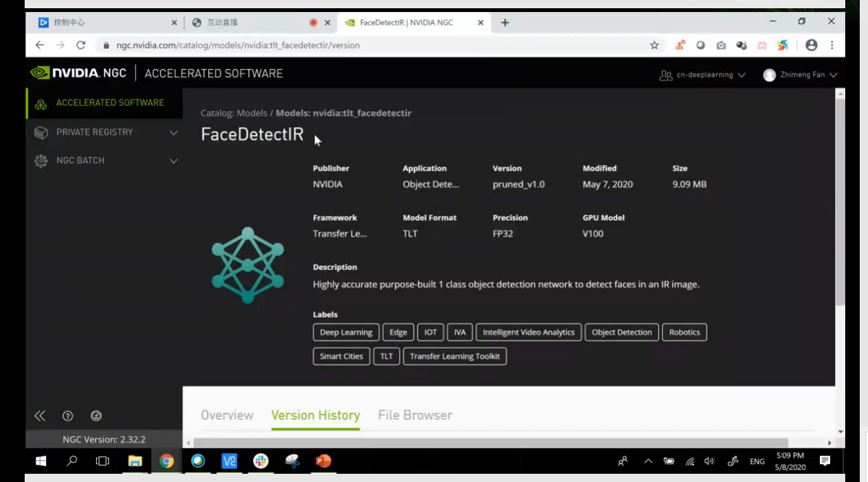Click the pink TV extension icon

(762, 45)
